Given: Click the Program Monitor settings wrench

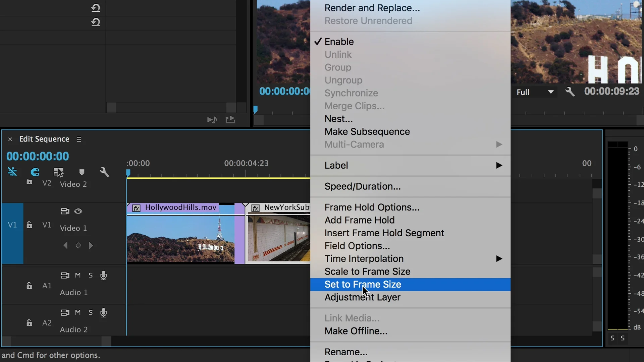Looking at the screenshot, I should coord(570,92).
